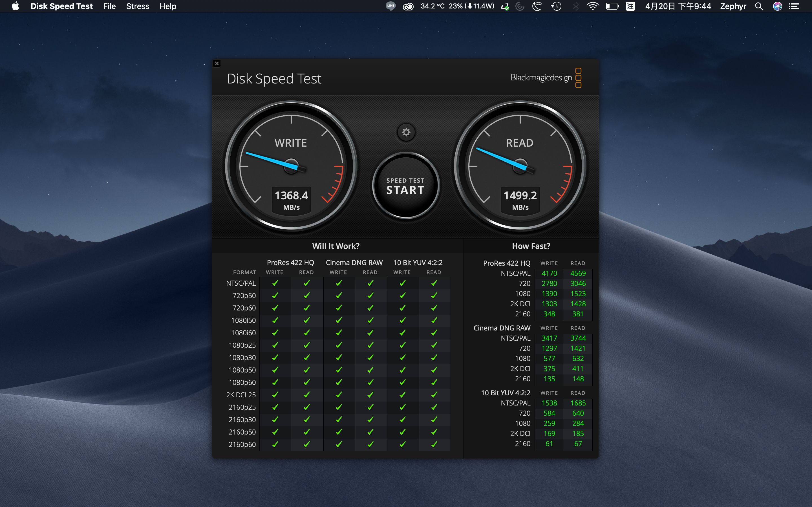
Task: Open the Zephyr user account menu
Action: click(733, 6)
